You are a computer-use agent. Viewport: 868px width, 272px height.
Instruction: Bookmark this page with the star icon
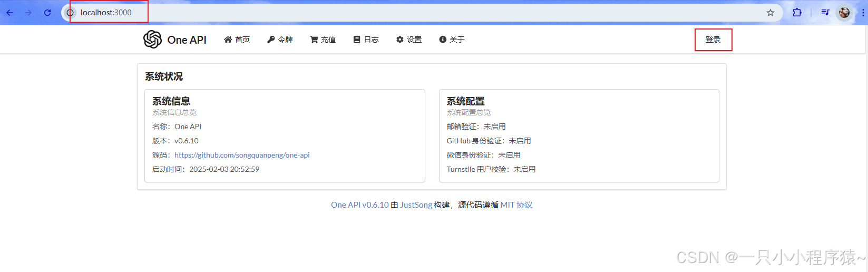click(771, 13)
